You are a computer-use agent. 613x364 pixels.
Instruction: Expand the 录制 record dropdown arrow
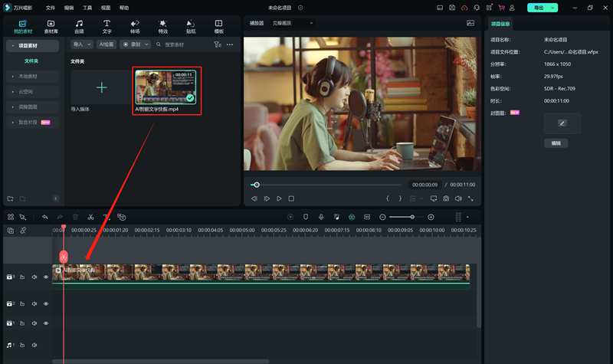point(146,44)
